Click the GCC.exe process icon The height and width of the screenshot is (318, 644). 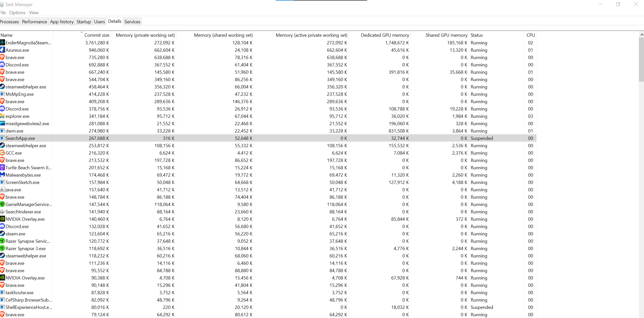3,153
